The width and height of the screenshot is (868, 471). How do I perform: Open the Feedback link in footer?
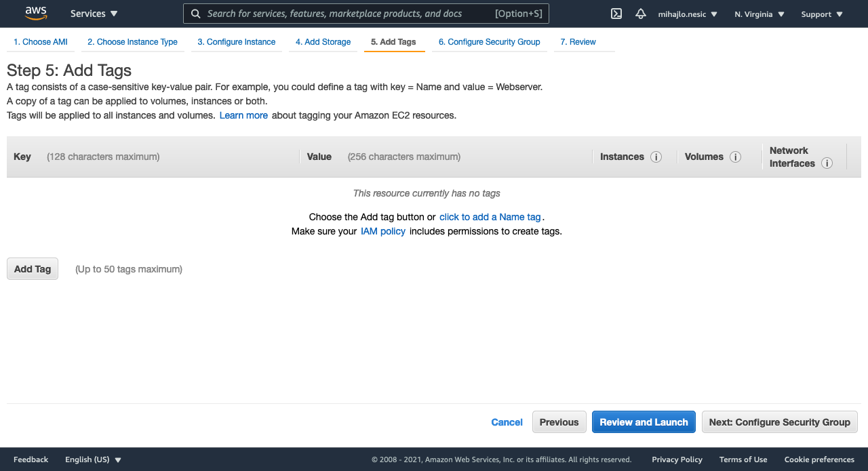coord(31,459)
